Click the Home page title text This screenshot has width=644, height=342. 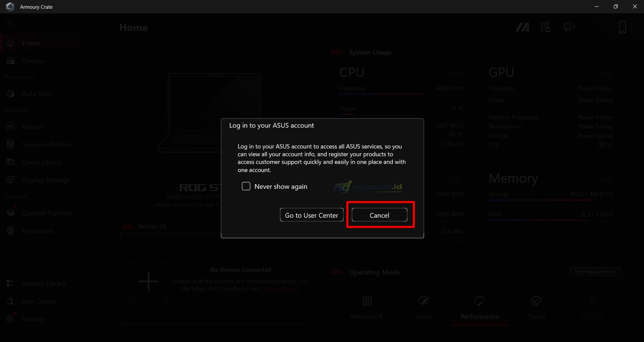[133, 28]
